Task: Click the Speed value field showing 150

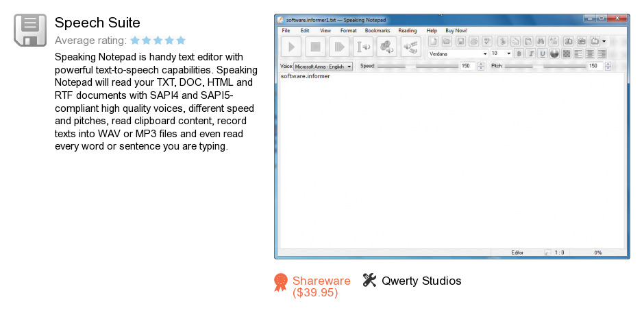Action: tap(468, 66)
